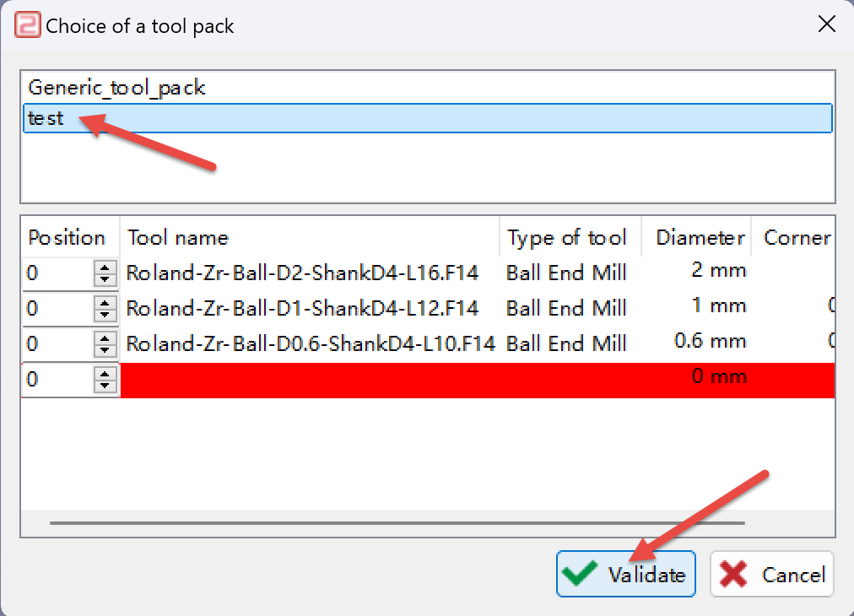Increase position of Roland-Zr-Ball-D1 tool

click(x=105, y=302)
